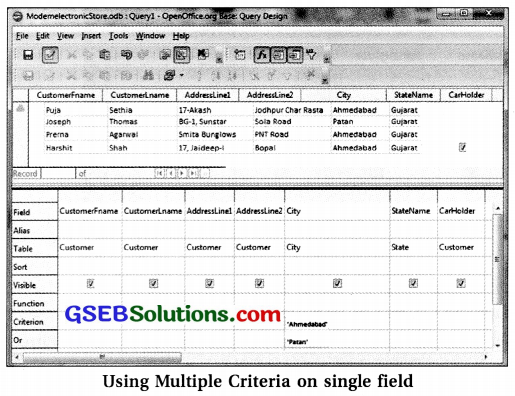This screenshot has height=396, width=515.
Task: Click the CarHolder result column header
Action: (466, 95)
